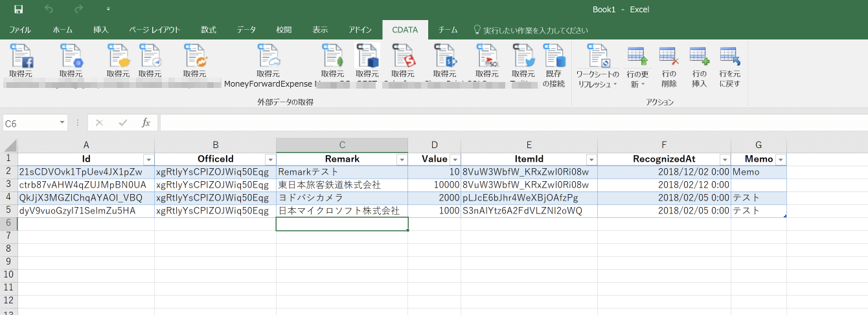868x315 pixels.
Task: Open the Id column filter dropdown
Action: [x=148, y=160]
